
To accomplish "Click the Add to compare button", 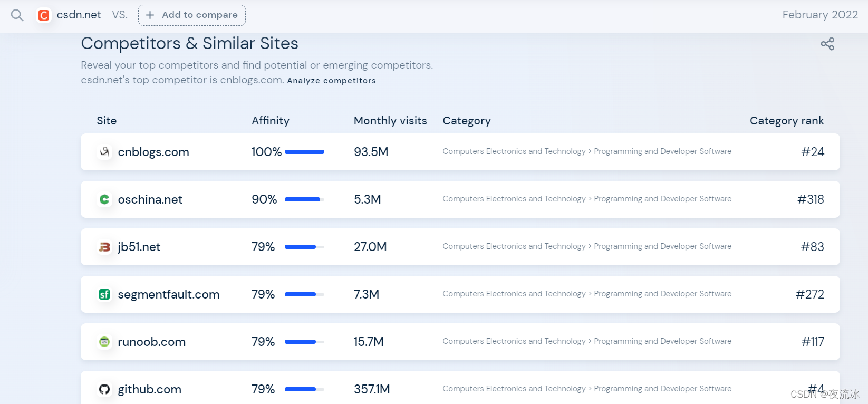I will pyautogui.click(x=192, y=15).
